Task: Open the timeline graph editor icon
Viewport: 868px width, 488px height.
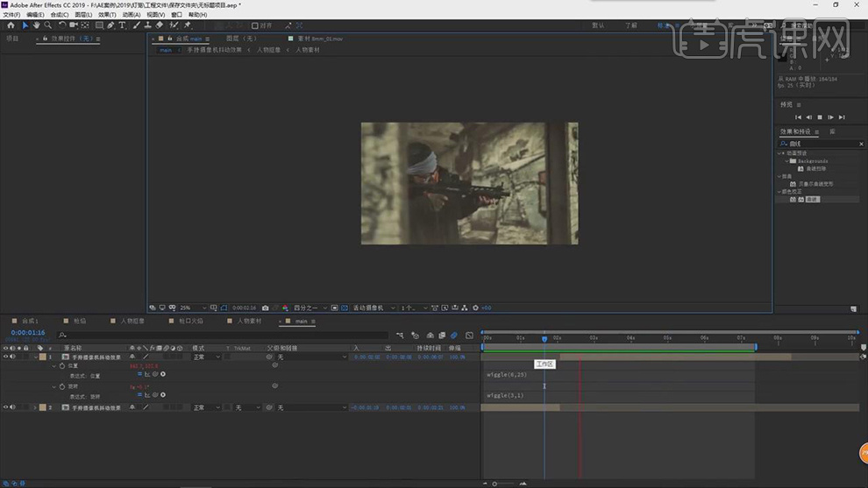Action: coord(469,335)
